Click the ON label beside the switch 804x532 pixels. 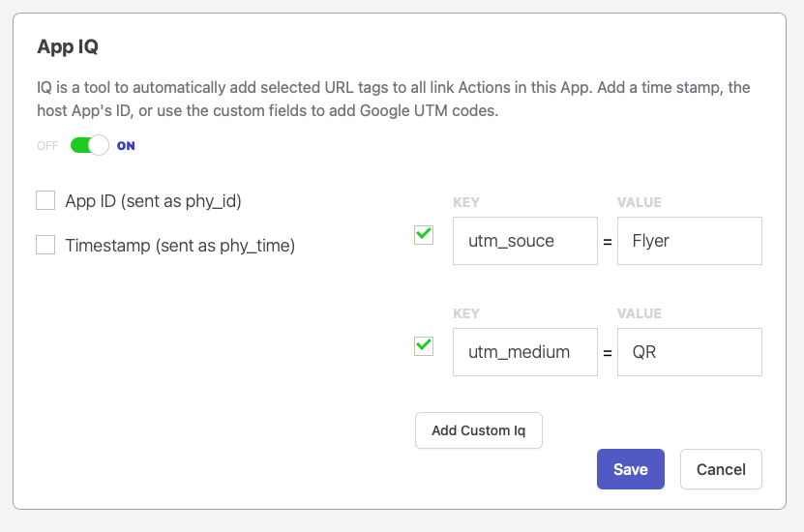pyautogui.click(x=126, y=146)
